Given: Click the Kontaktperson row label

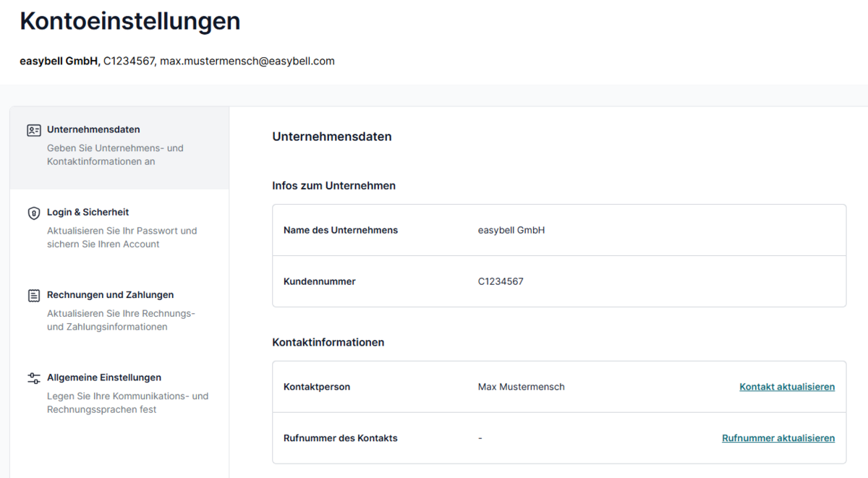Looking at the screenshot, I should pos(316,387).
